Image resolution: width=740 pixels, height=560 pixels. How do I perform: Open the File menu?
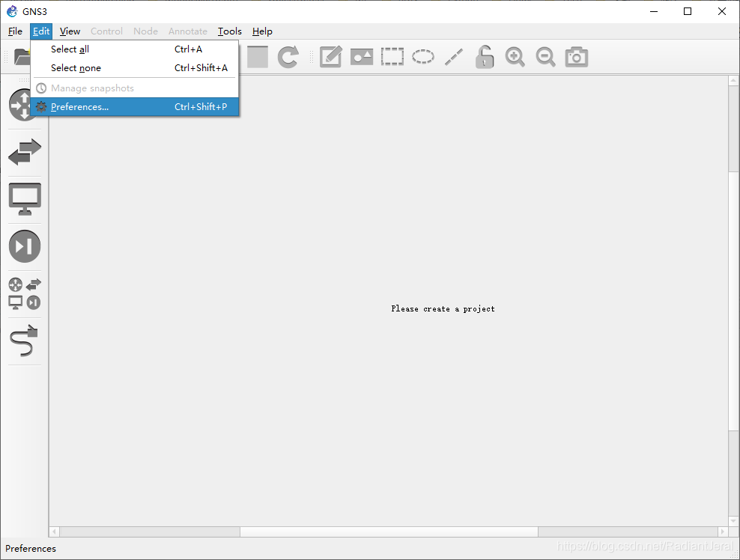tap(15, 31)
